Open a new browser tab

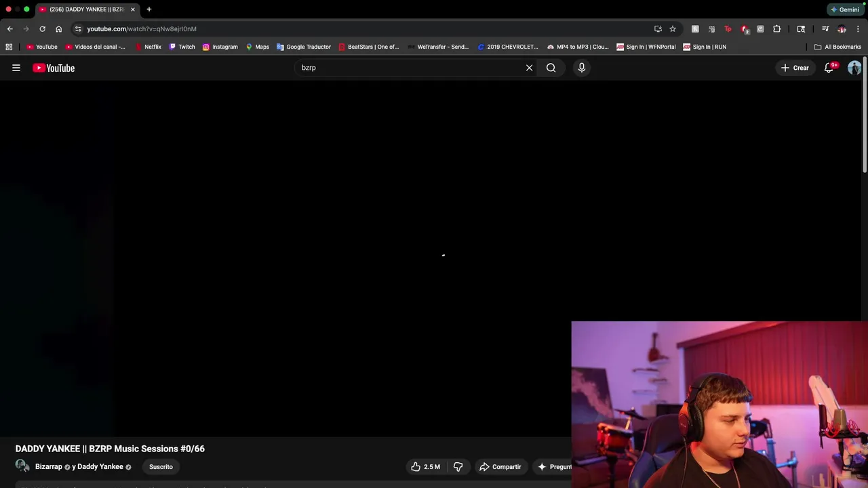[149, 9]
